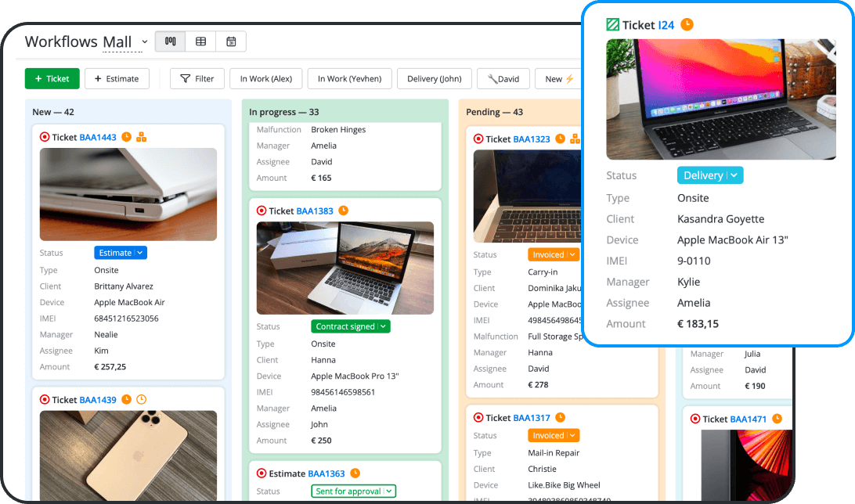
Task: Open the calendar view
Action: [231, 41]
